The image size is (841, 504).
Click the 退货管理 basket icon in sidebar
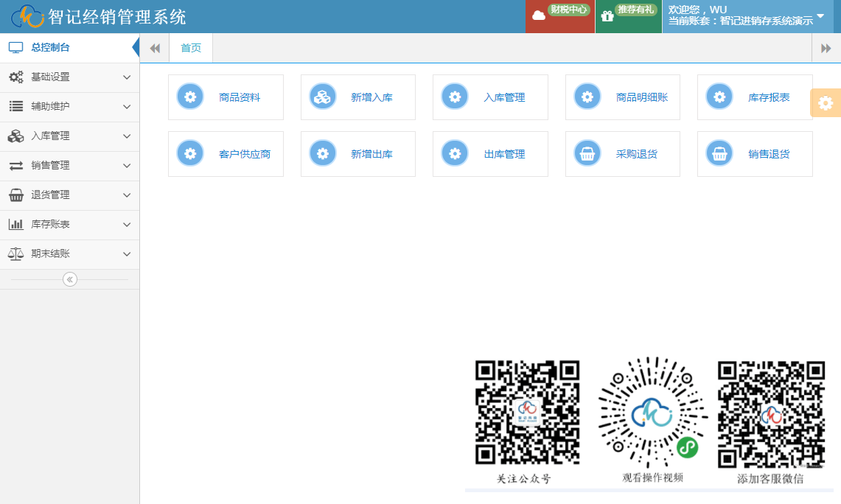16,195
